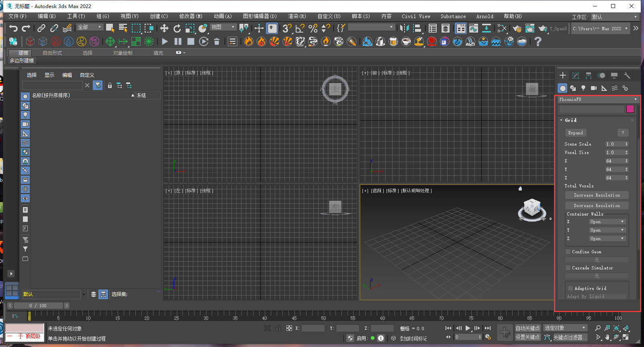Click the object color swatch in name field

pos(630,109)
